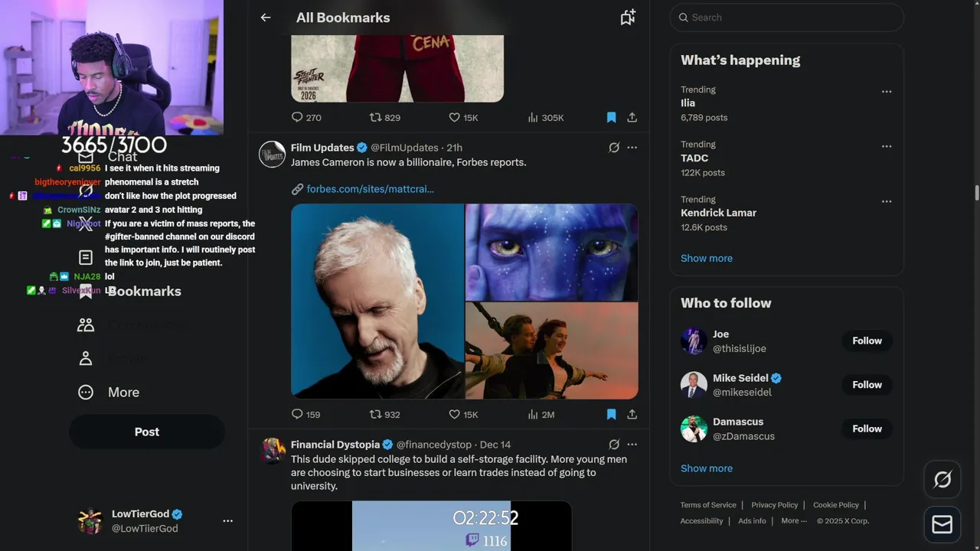Share the Film Updates post
The image size is (980, 551).
pyautogui.click(x=632, y=415)
